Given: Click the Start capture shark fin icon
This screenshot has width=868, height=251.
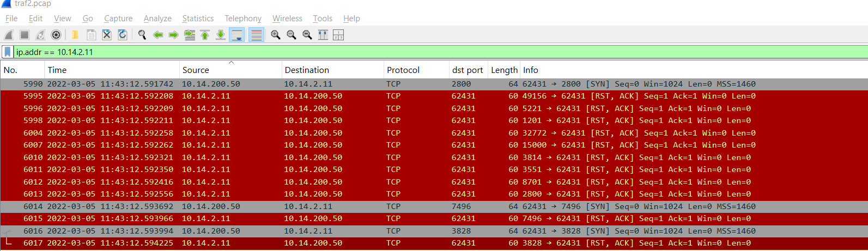Looking at the screenshot, I should tap(9, 35).
